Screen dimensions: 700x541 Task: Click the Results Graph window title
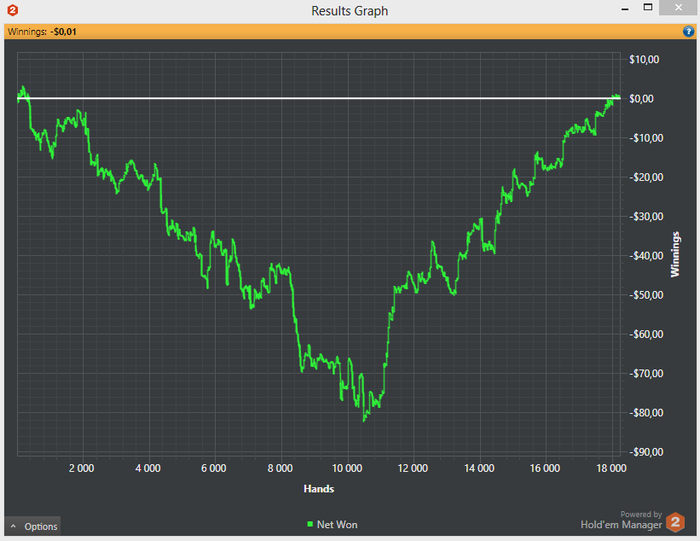(350, 11)
